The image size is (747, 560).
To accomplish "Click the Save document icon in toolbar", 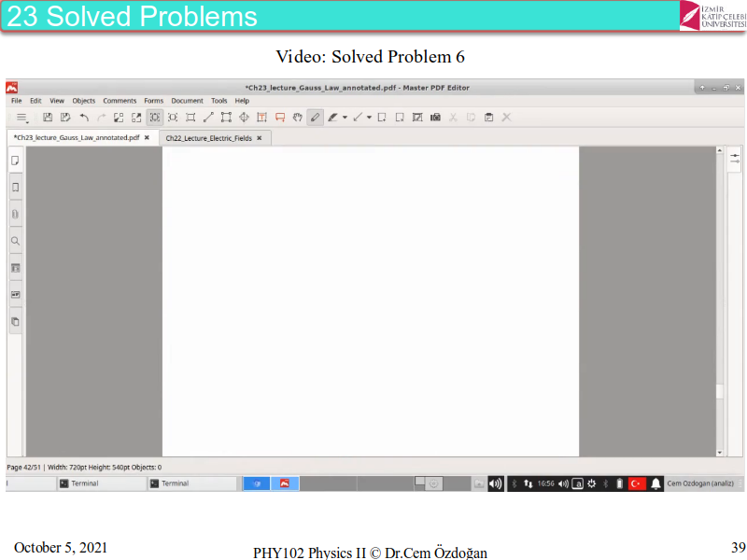I will 48,118.
